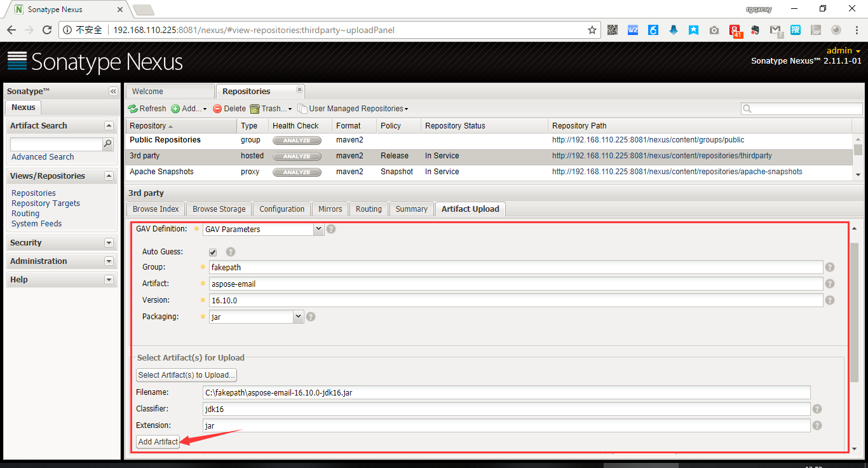Click the red Delete icon in toolbar
Screen dimensions: 868x468
pos(217,109)
